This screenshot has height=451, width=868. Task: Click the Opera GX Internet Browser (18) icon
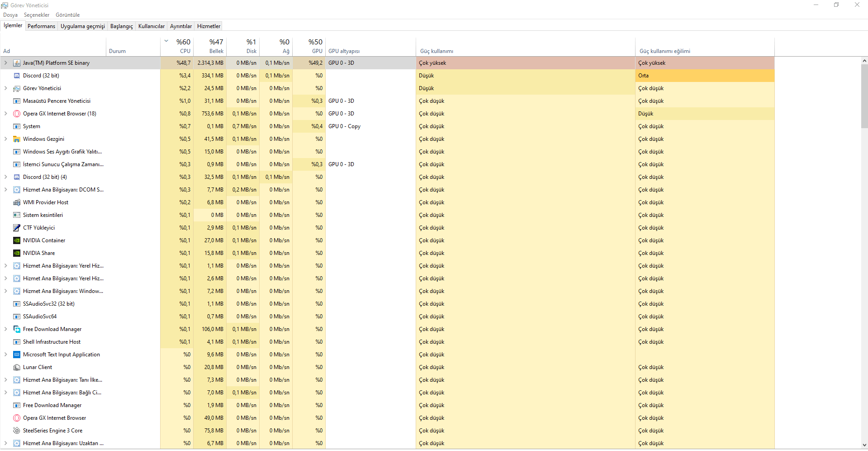click(17, 114)
